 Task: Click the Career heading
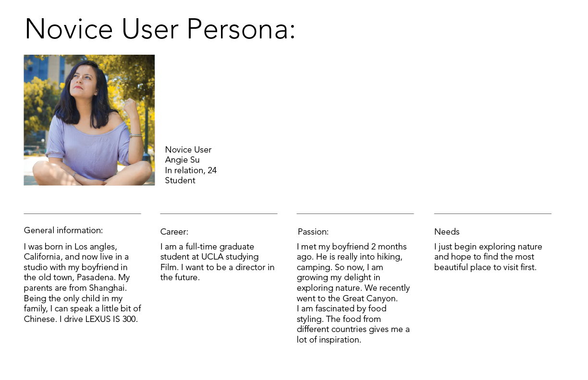[x=174, y=232]
